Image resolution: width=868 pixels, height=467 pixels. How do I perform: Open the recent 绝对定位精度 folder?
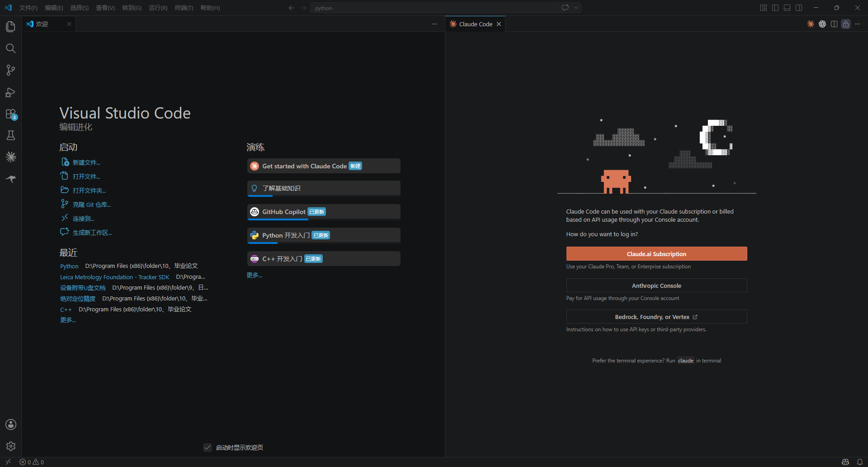pos(78,299)
